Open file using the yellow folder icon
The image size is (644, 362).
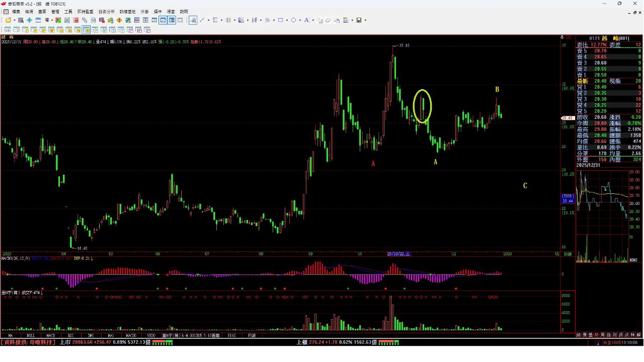coord(8,20)
